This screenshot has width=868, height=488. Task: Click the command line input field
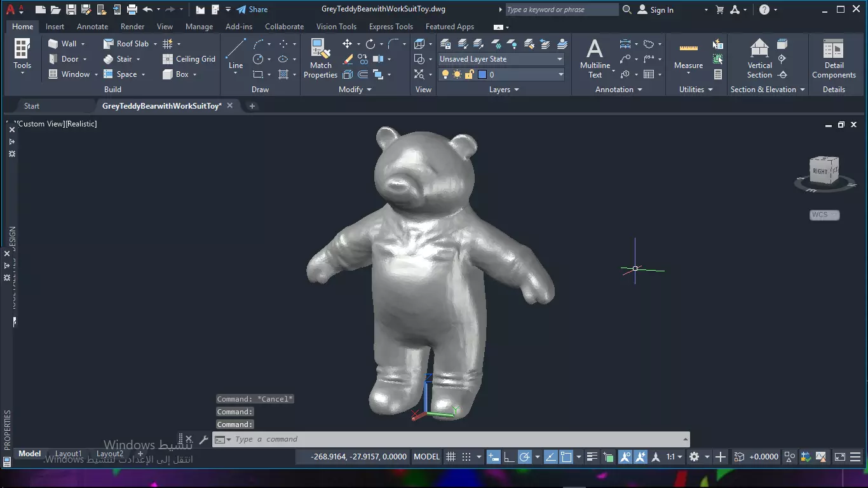(x=458, y=439)
